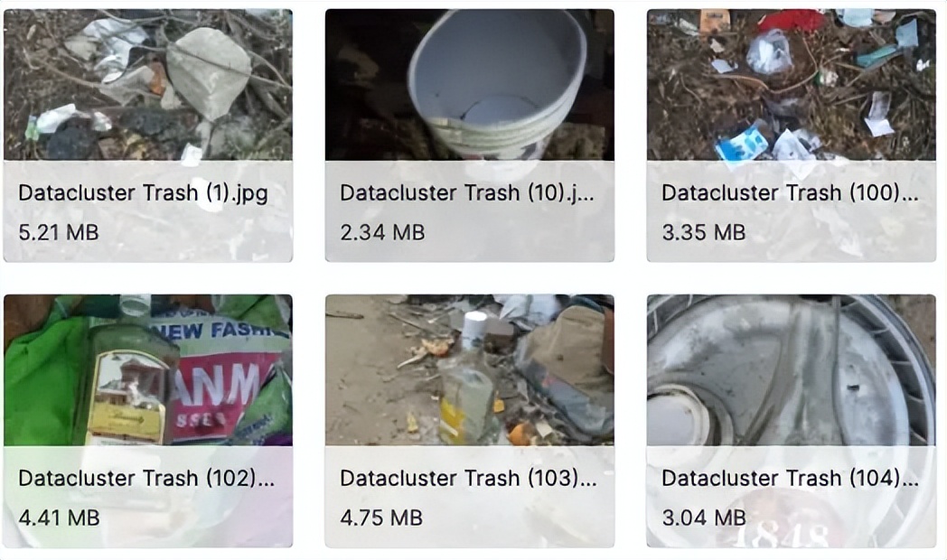Click the 4.41 MB file size label

[60, 518]
